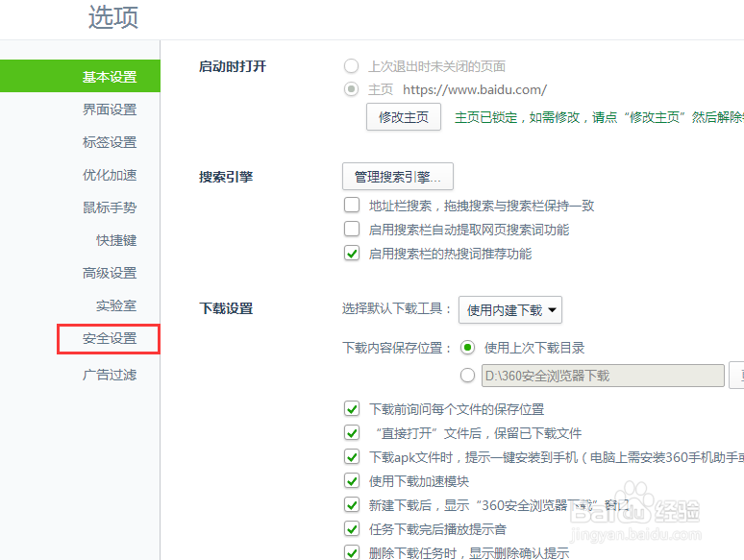Enable 启用搜索栏自动提取网页搜索词功能 checkbox
Screen dimensions: 744x560
coord(352,229)
